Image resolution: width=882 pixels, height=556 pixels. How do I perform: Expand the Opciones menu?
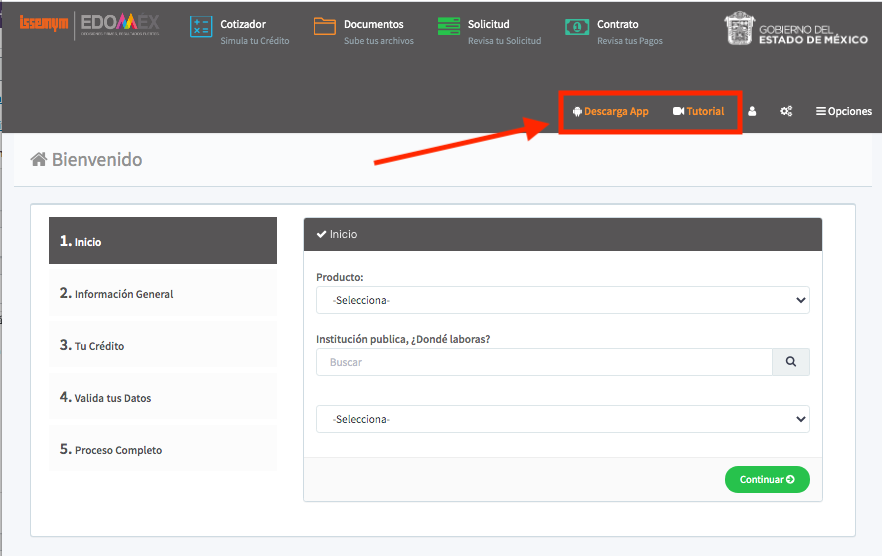pyautogui.click(x=843, y=112)
